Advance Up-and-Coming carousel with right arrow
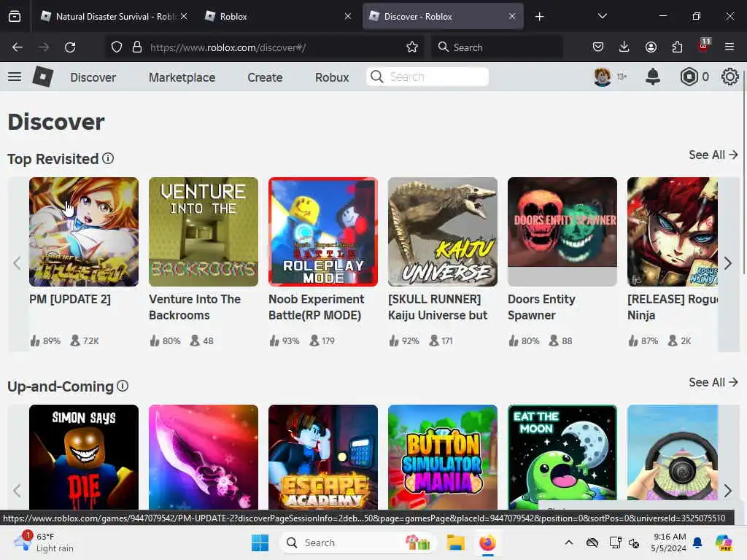747x560 pixels. coord(727,491)
